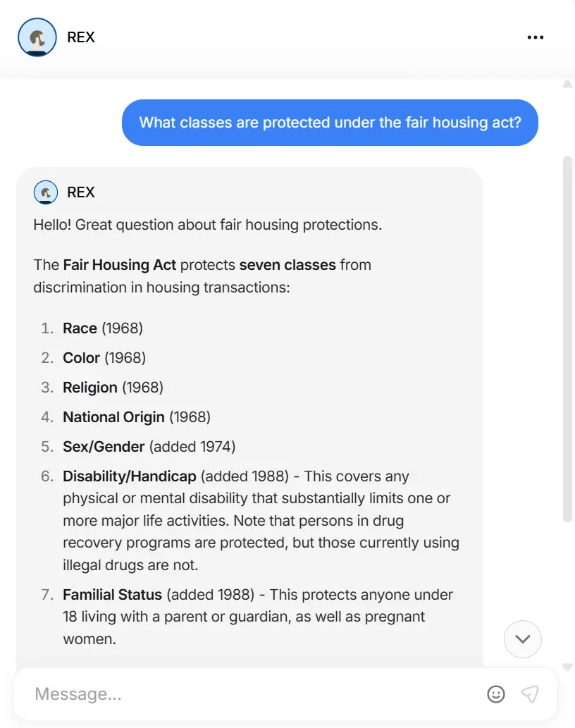Viewport: 575px width, 728px height.
Task: Jump to latest with the down-chevron button
Action: tap(523, 639)
